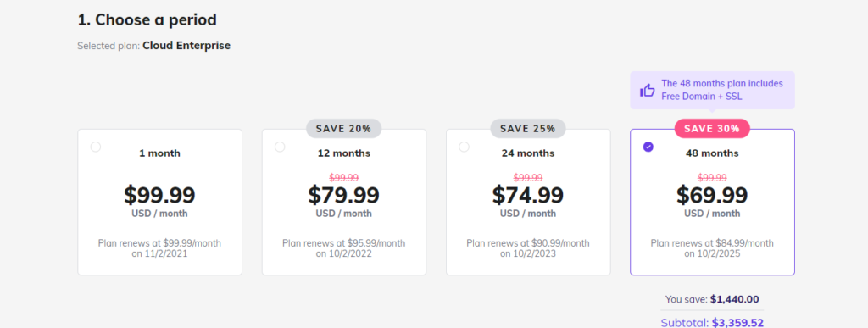Click the You save $1,440.00 amount
Screen dimensions: 868x328
[x=735, y=299]
